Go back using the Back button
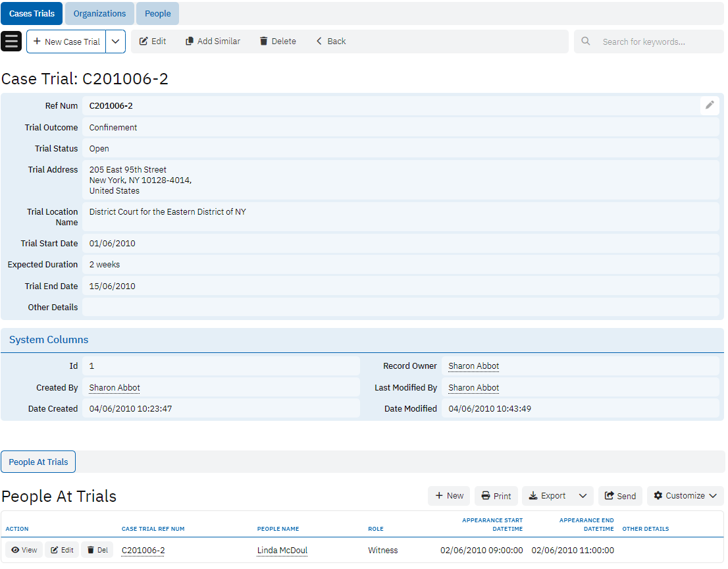 (330, 41)
